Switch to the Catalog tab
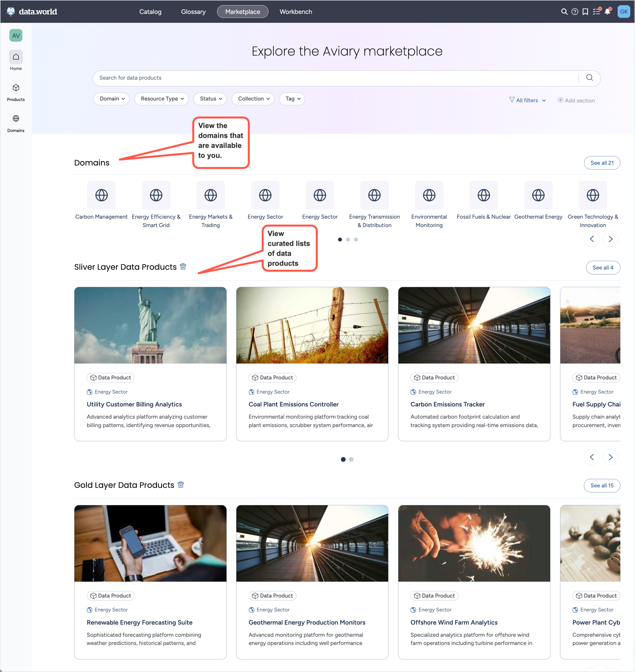635x672 pixels. (150, 11)
